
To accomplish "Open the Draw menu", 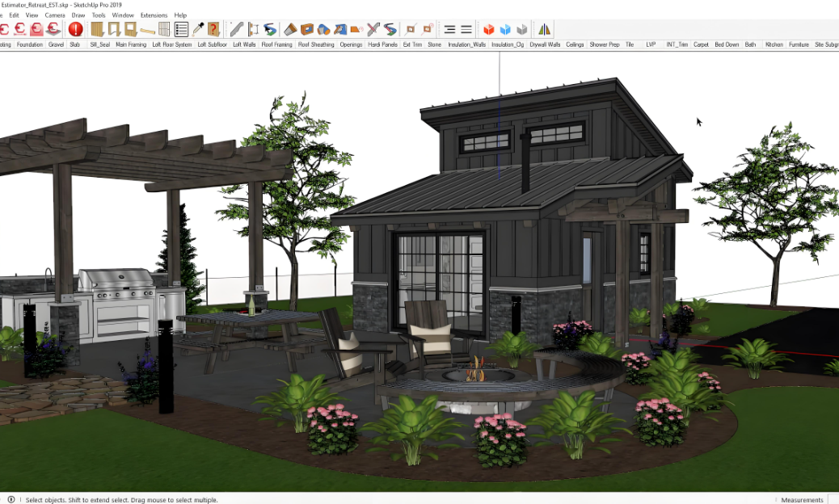I will point(78,15).
